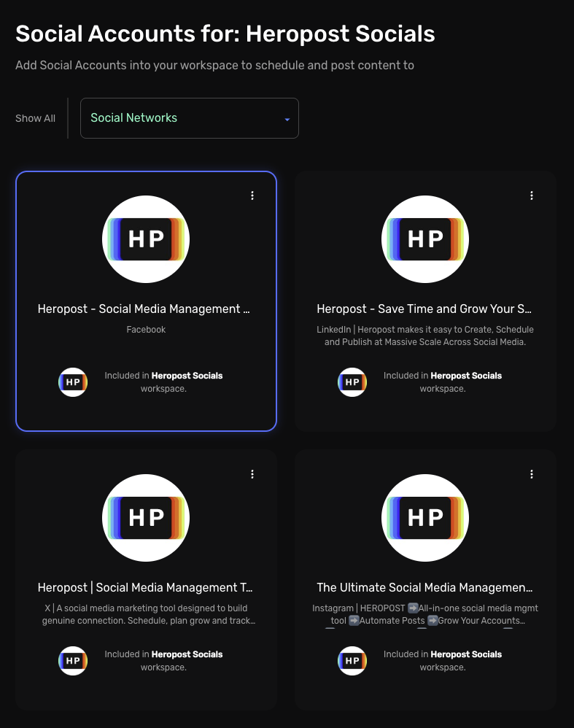Click the Show All filter

[x=35, y=118]
